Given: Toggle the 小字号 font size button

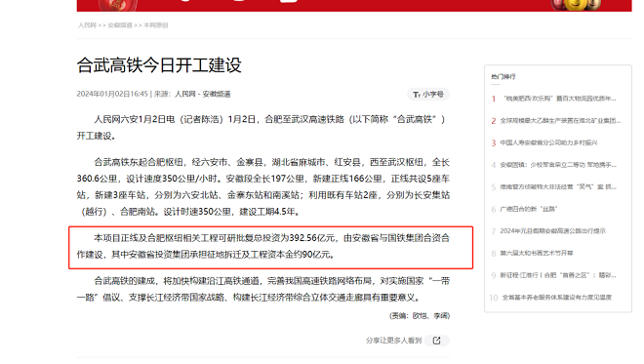Looking at the screenshot, I should point(428,95).
